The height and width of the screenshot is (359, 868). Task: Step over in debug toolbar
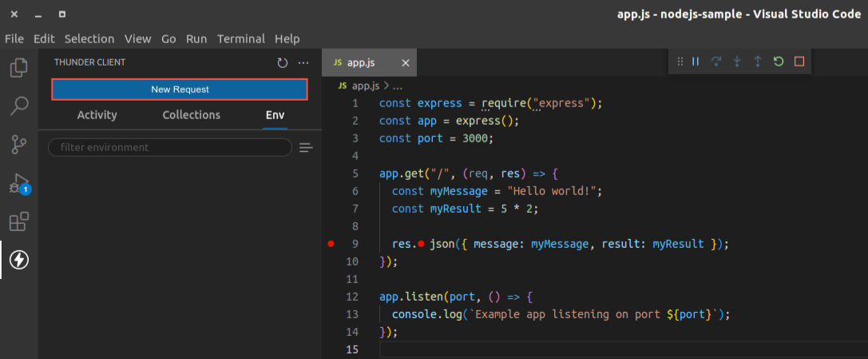716,62
